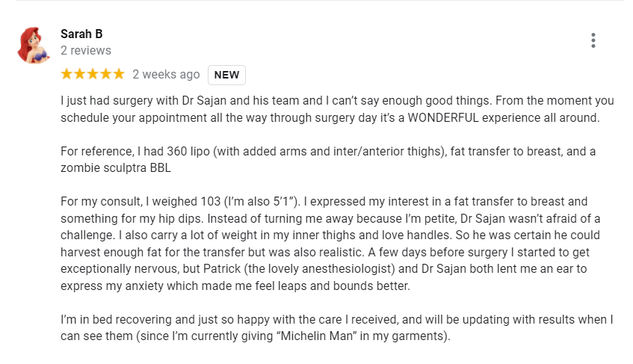Click the second gold rating star

pyautogui.click(x=79, y=74)
